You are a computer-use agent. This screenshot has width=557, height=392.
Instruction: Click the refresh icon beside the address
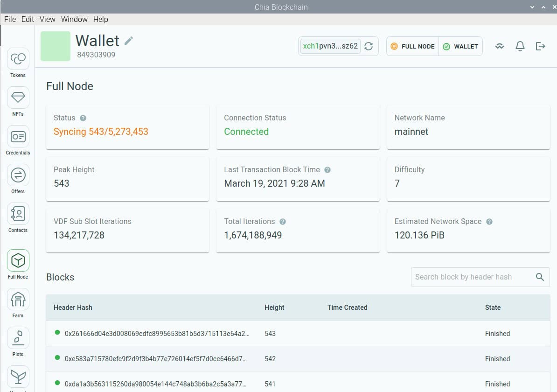click(369, 46)
